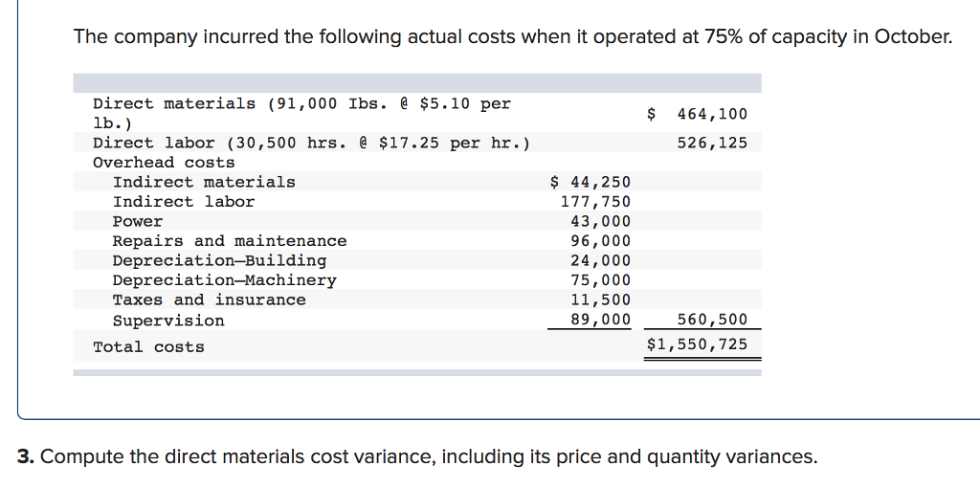Image resolution: width=980 pixels, height=488 pixels.
Task: Click the overhead subtotal 560,500
Action: pyautogui.click(x=712, y=320)
